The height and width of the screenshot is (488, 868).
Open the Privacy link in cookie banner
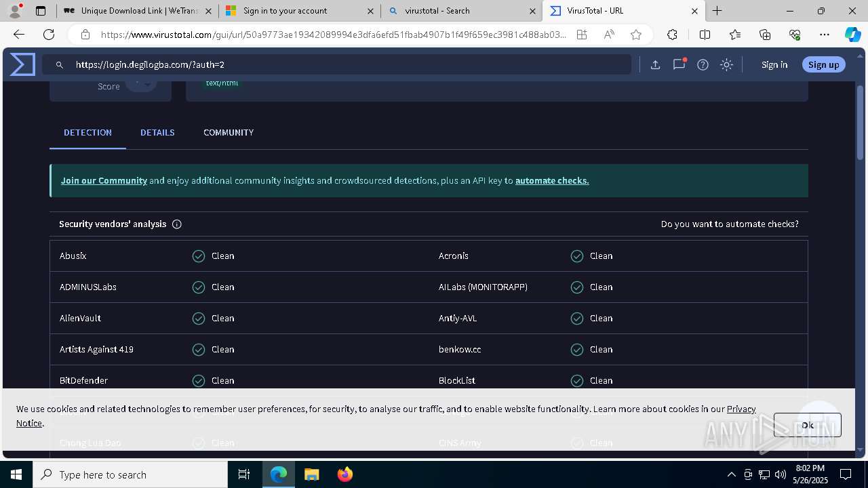coord(741,409)
